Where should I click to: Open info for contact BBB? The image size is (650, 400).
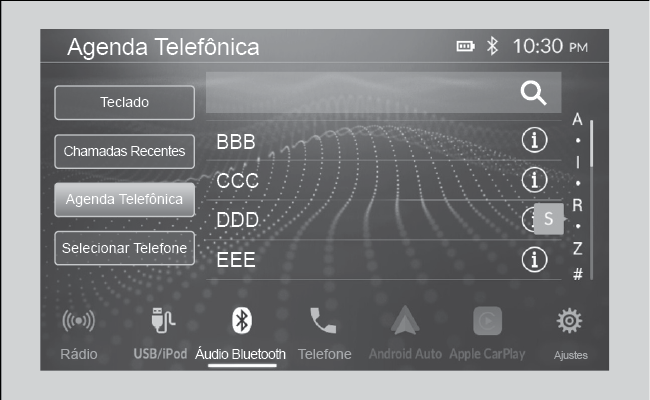click(x=534, y=140)
